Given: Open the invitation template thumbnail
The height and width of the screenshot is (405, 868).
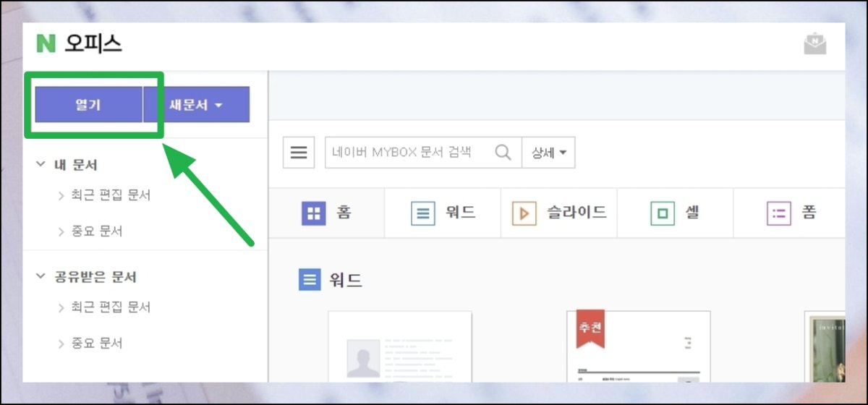Looking at the screenshot, I should [x=825, y=346].
